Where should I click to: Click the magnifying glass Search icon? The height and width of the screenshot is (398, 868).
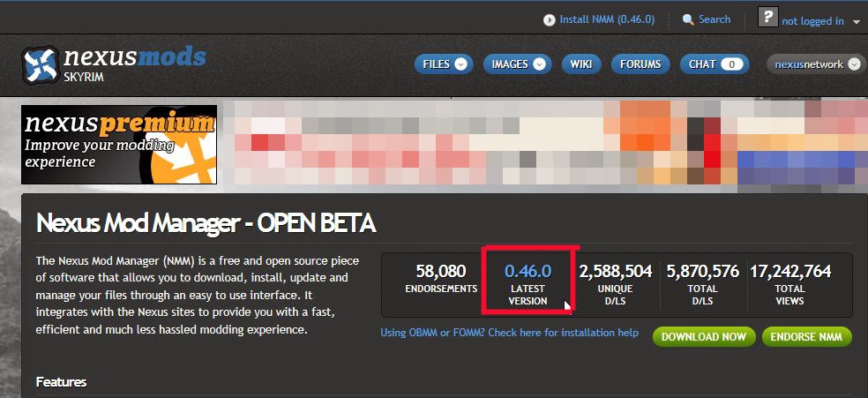(x=688, y=20)
